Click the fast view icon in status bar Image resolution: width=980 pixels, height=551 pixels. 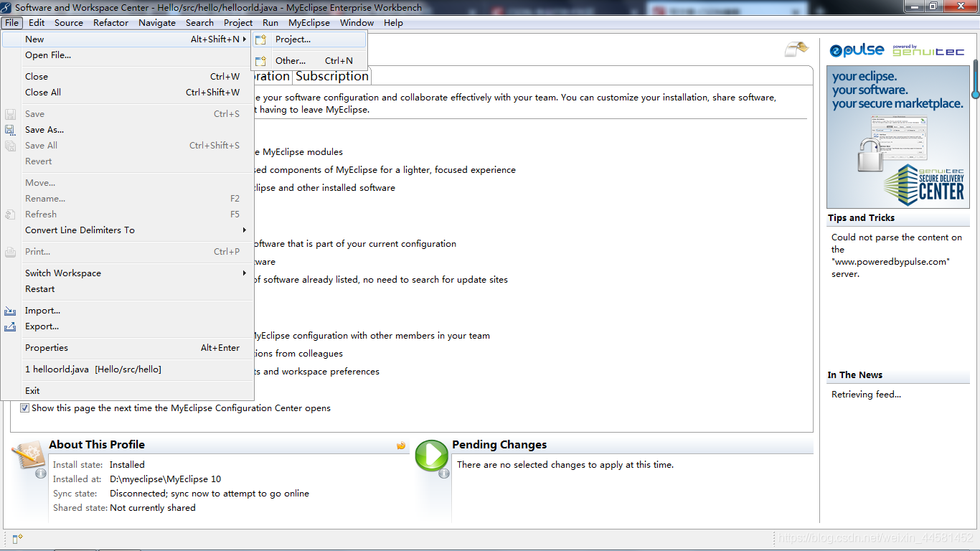(17, 537)
